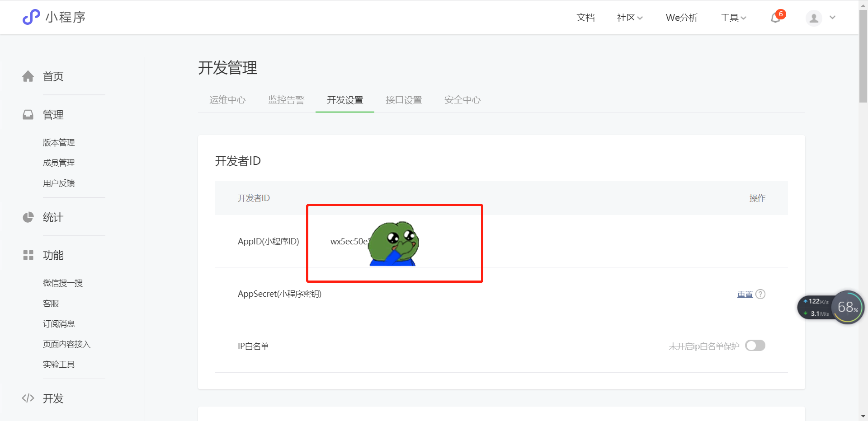Click the 小程序 logo icon
The width and height of the screenshot is (868, 421).
coord(31,17)
